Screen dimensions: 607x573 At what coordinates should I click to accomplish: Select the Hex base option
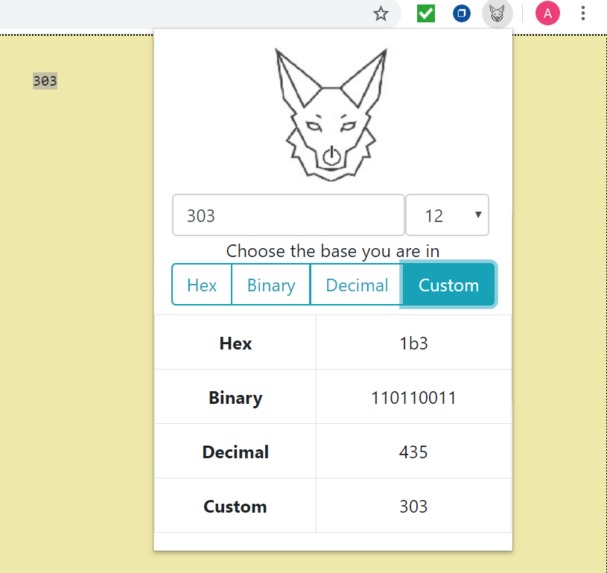(201, 285)
